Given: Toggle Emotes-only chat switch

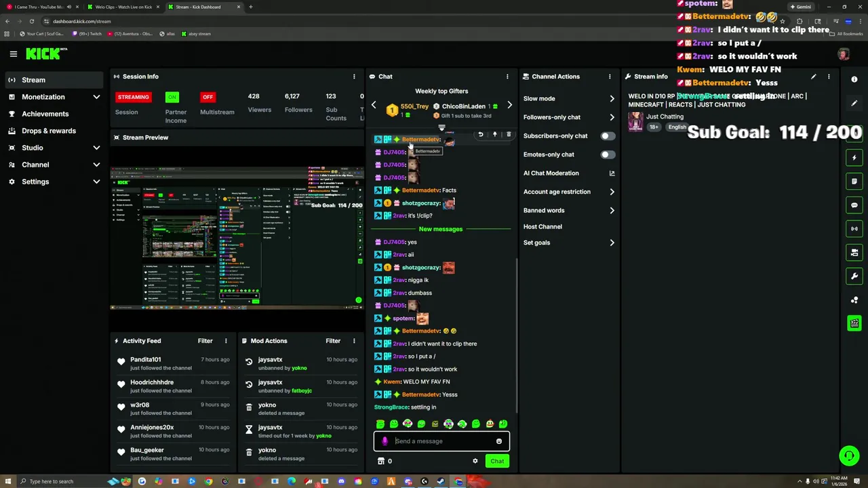Looking at the screenshot, I should point(607,155).
